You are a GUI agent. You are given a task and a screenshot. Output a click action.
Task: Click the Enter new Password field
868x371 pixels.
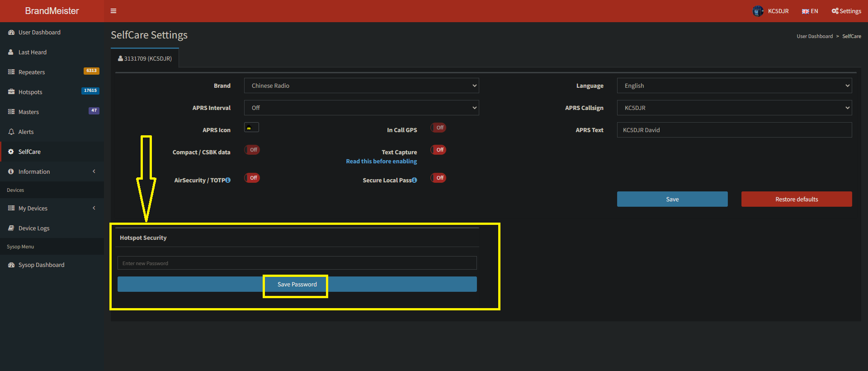tap(297, 263)
